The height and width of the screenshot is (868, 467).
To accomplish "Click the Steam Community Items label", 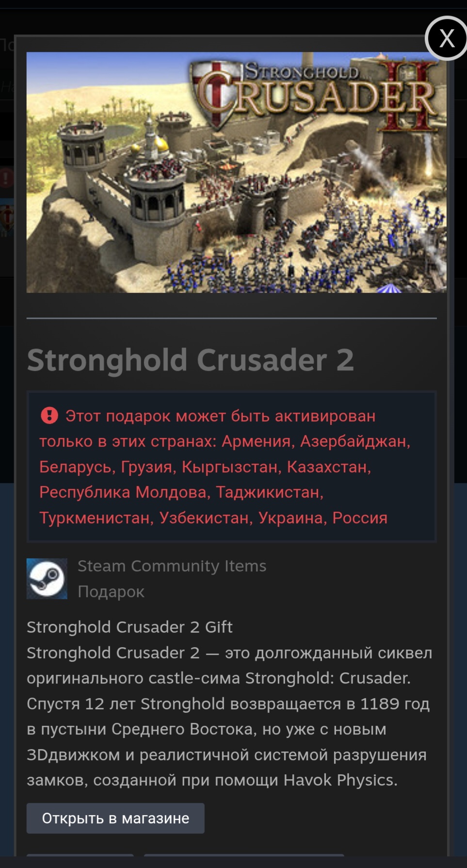I will point(172,566).
